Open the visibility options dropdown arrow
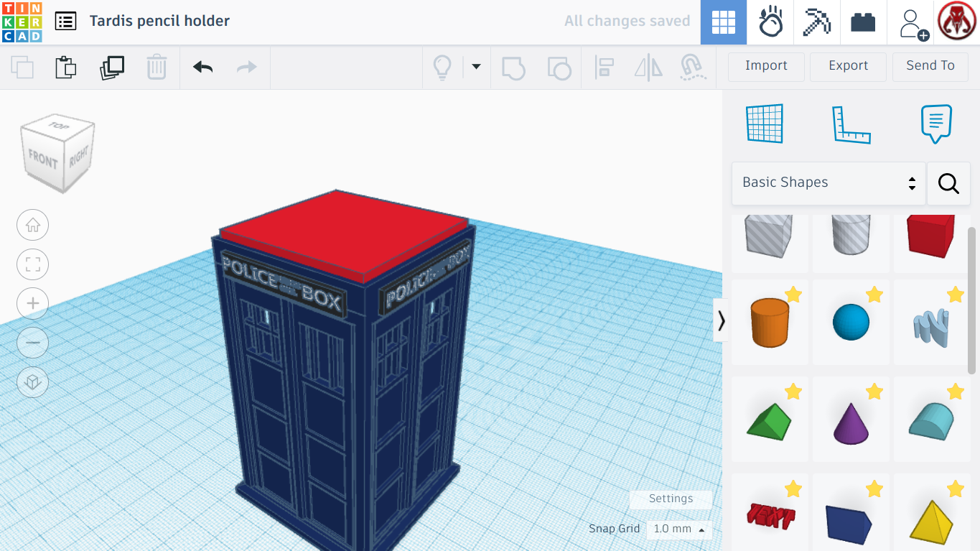 click(x=476, y=68)
